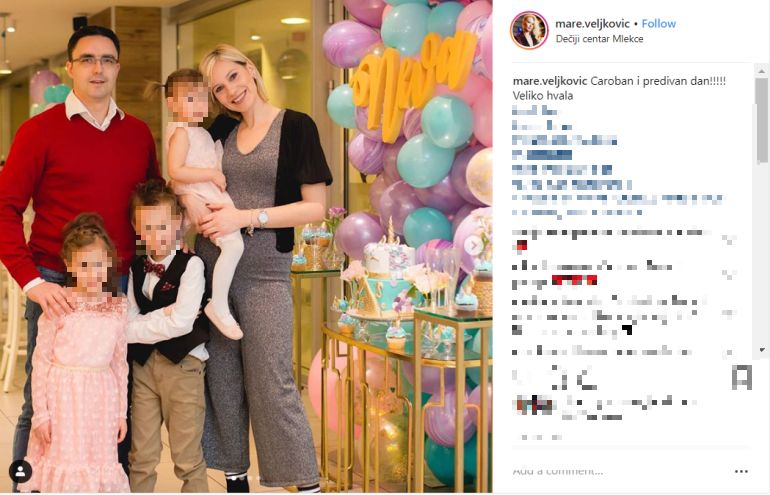
Task: Focus the Add a comment field
Action: pyautogui.click(x=619, y=471)
